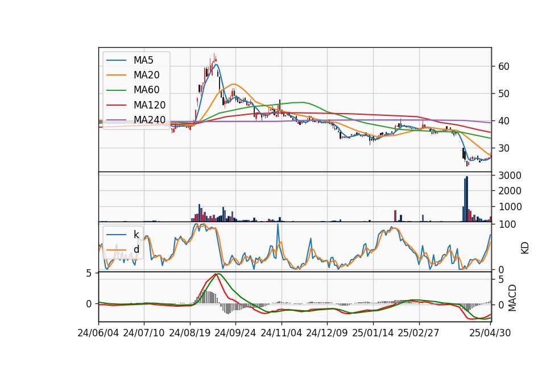Click the KD axis value 100

(x=507, y=224)
